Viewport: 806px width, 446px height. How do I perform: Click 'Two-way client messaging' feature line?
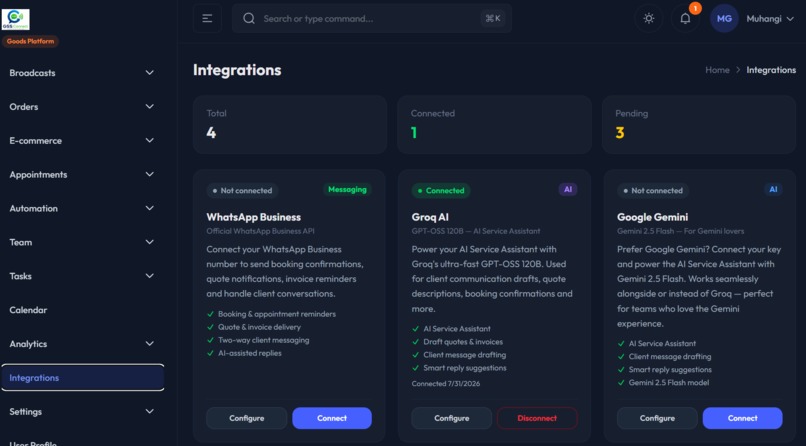pyautogui.click(x=264, y=340)
